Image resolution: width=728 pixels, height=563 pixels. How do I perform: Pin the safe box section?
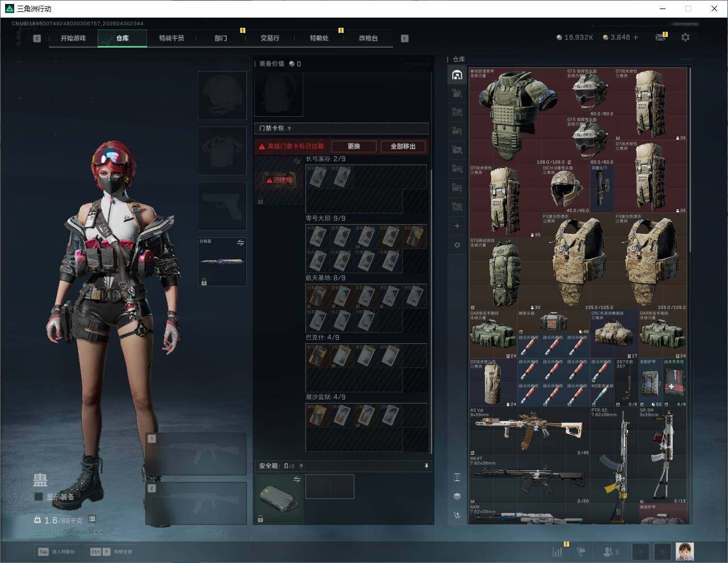tap(426, 466)
